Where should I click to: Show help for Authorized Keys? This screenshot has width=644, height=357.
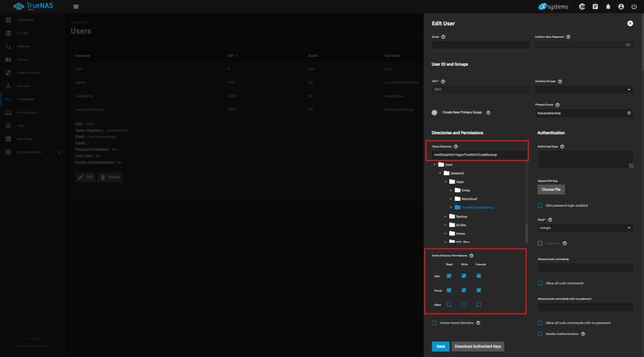pos(562,146)
